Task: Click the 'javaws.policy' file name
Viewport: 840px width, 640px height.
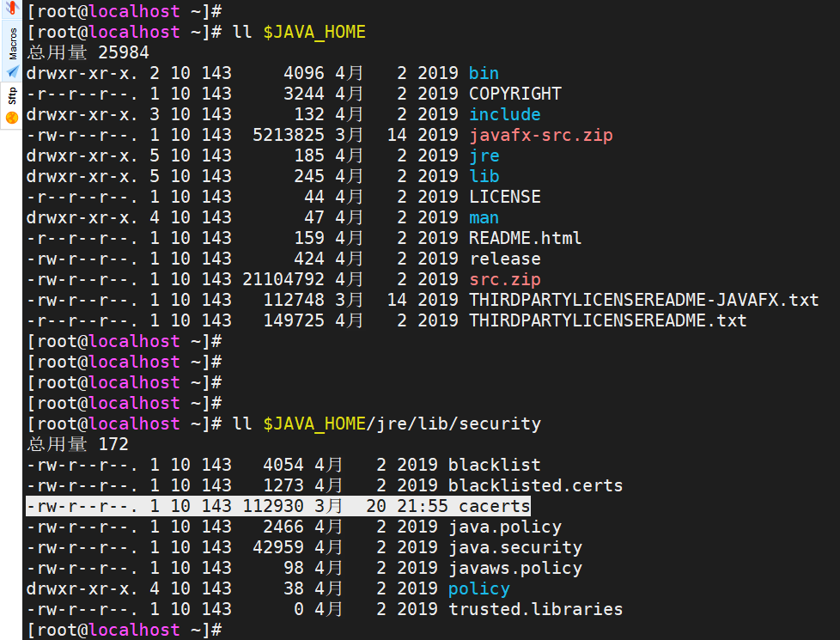Action: (514, 568)
